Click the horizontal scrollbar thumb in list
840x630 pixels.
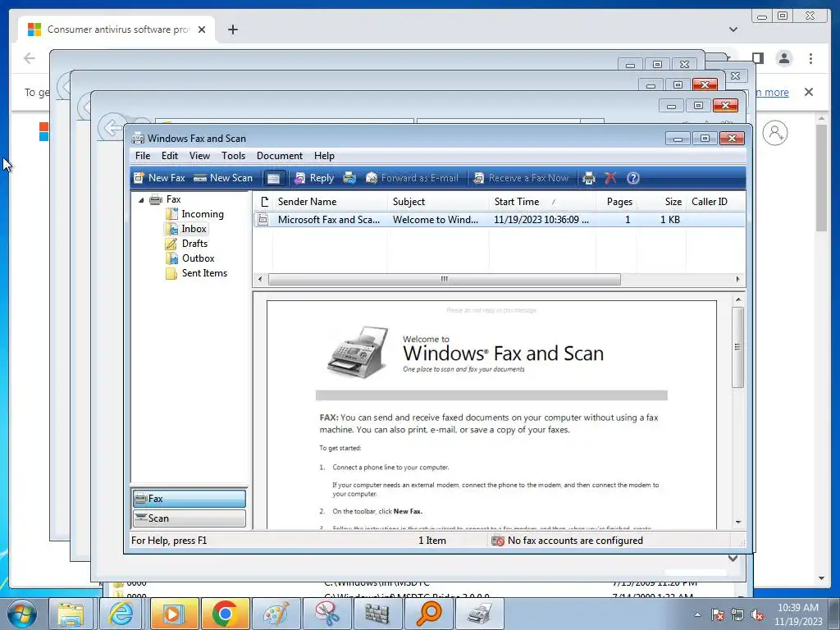coord(444,279)
